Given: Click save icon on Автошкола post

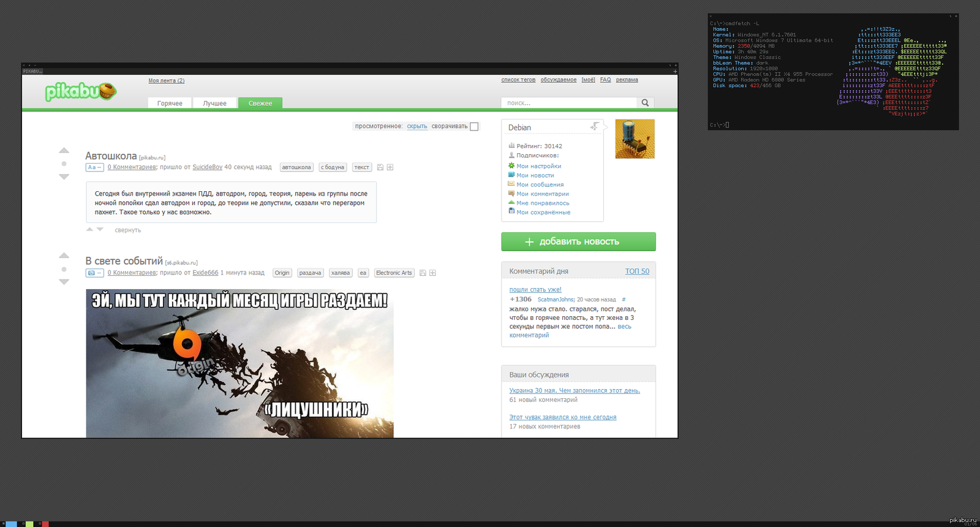Looking at the screenshot, I should click(380, 167).
